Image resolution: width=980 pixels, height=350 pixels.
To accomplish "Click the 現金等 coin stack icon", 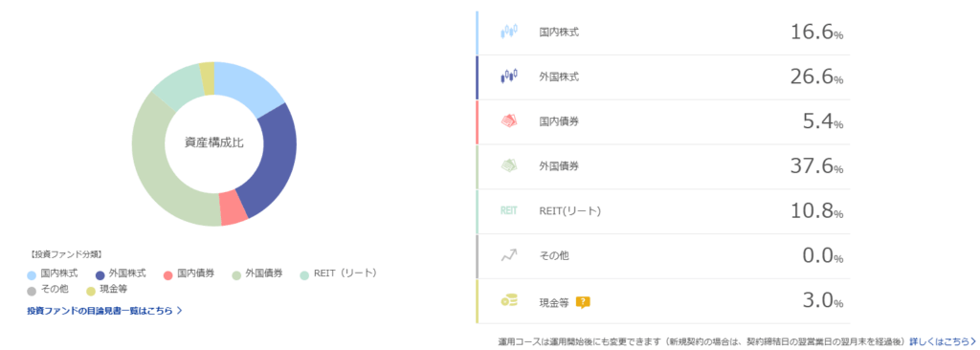I will coord(509,300).
